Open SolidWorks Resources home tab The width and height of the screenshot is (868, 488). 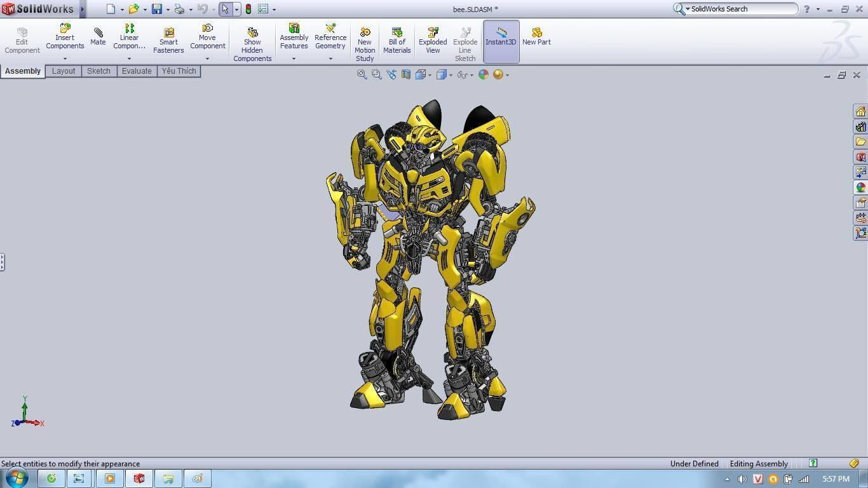coord(860,111)
